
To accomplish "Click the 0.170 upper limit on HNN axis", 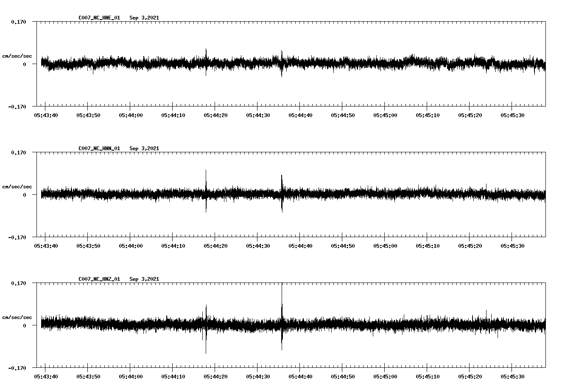I will point(18,152).
